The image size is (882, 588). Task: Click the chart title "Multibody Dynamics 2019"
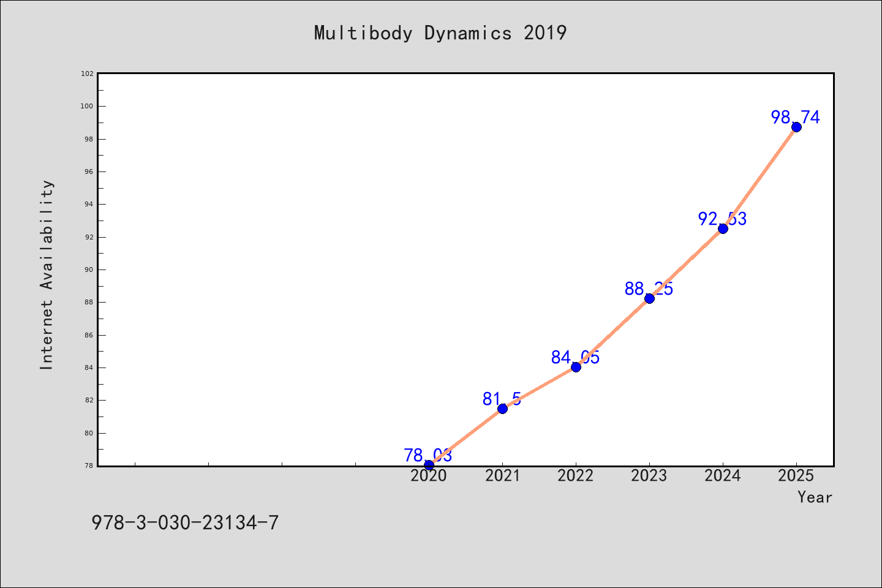[x=440, y=32]
